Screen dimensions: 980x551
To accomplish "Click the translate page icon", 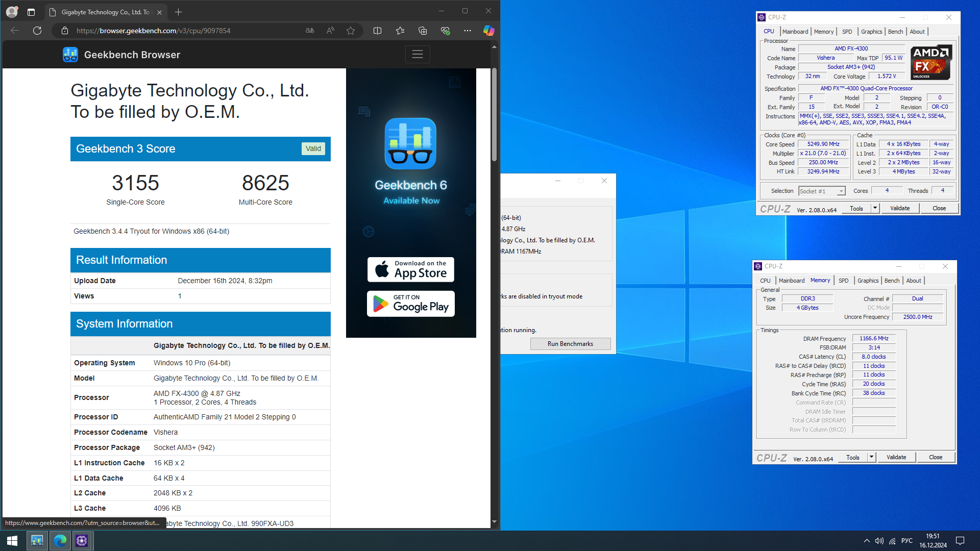I will [310, 31].
